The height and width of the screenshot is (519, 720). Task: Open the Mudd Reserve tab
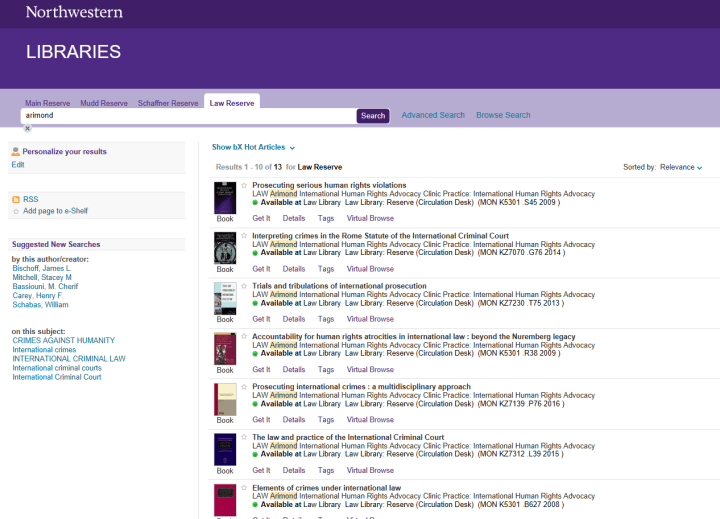[105, 103]
